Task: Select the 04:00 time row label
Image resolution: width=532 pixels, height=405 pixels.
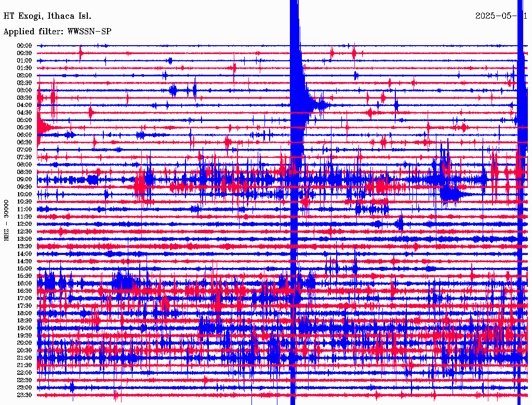Action: pyautogui.click(x=24, y=105)
